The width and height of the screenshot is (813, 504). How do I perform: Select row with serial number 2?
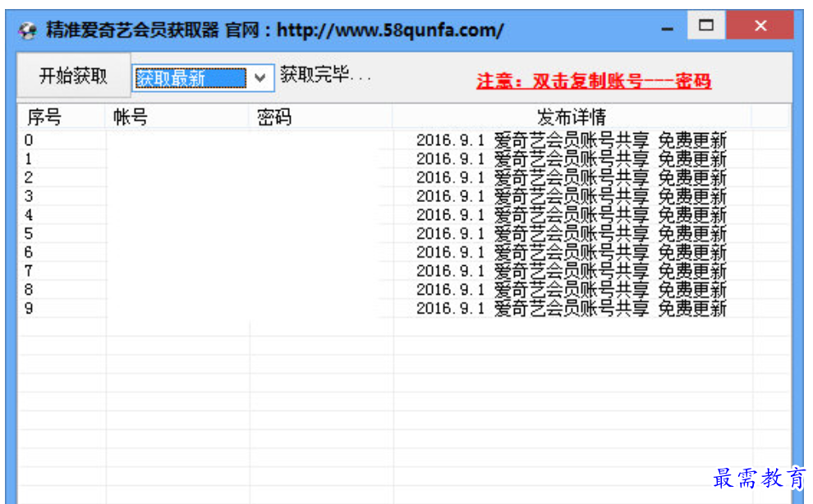pyautogui.click(x=404, y=177)
